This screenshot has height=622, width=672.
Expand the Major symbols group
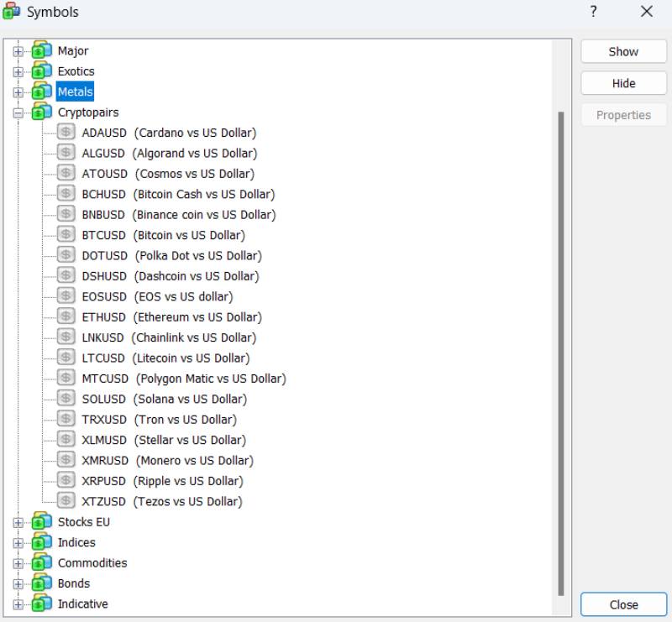(x=18, y=51)
